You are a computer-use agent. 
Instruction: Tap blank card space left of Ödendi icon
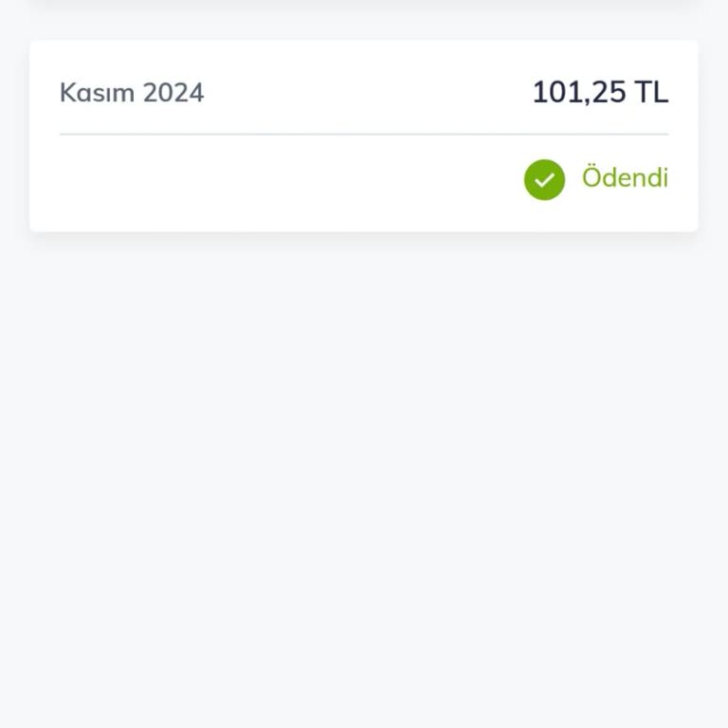(x=284, y=180)
